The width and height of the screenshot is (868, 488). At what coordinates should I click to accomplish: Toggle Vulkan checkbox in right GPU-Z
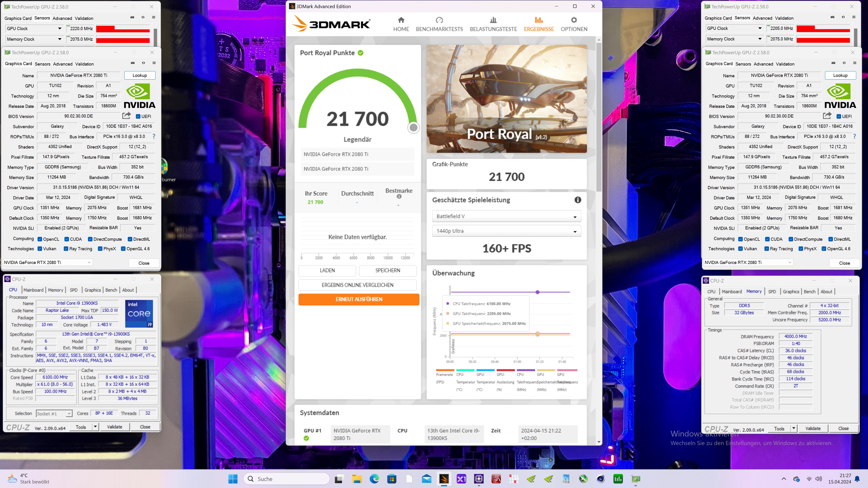(x=741, y=249)
